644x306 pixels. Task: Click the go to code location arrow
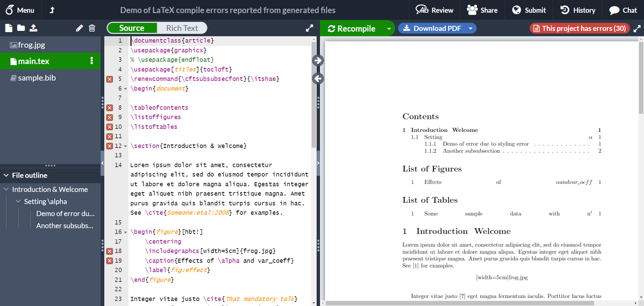(x=318, y=79)
